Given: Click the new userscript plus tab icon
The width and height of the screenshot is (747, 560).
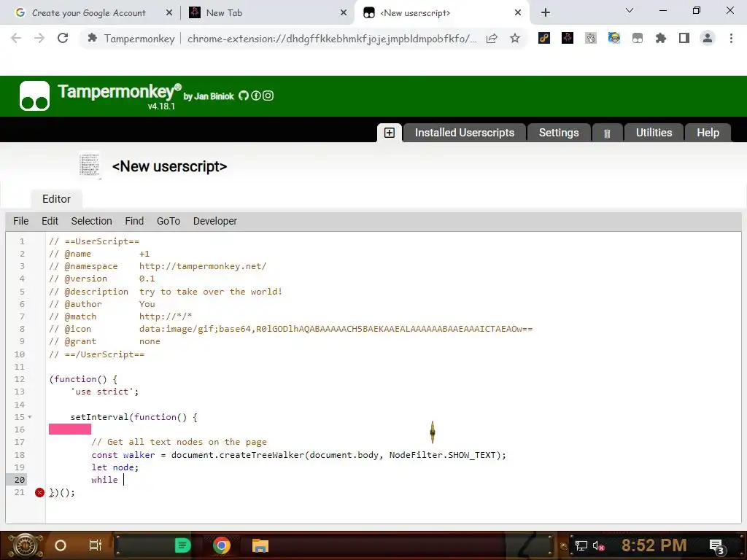Looking at the screenshot, I should tap(390, 133).
